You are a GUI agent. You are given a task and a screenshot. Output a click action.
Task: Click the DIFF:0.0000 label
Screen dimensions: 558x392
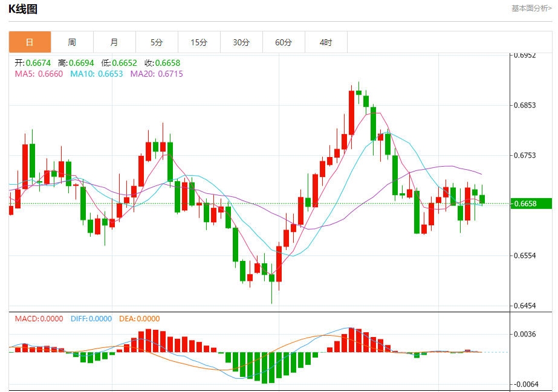click(x=91, y=319)
